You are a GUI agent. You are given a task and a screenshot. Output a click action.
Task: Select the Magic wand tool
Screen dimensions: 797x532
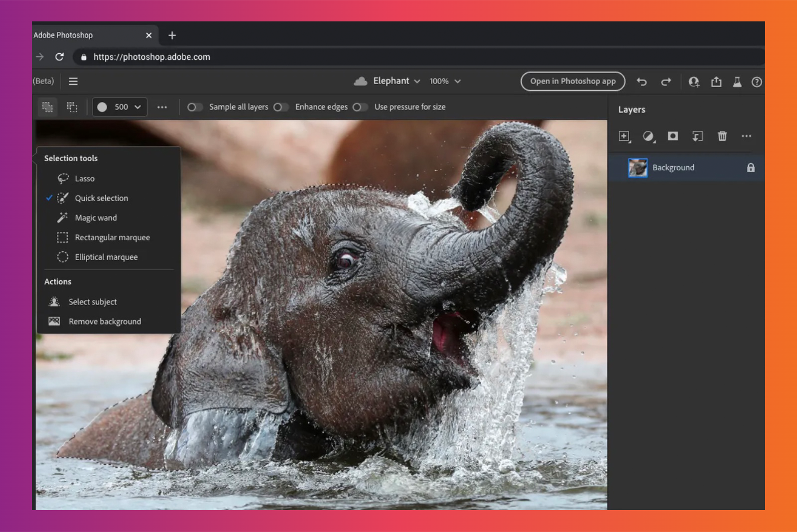96,217
